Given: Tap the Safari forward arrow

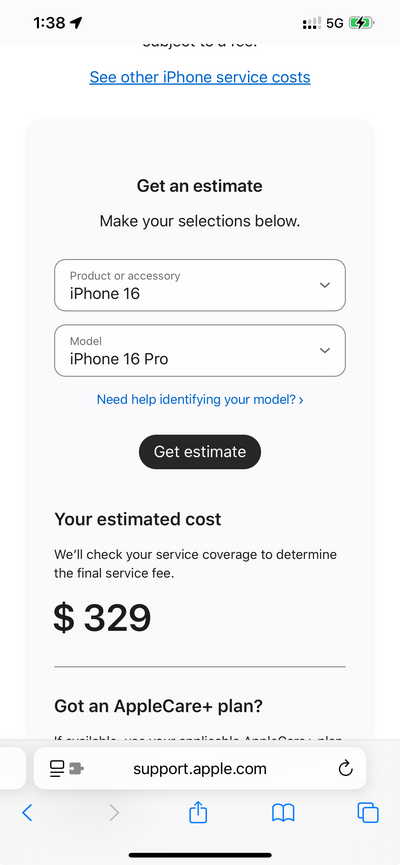Looking at the screenshot, I should [114, 813].
